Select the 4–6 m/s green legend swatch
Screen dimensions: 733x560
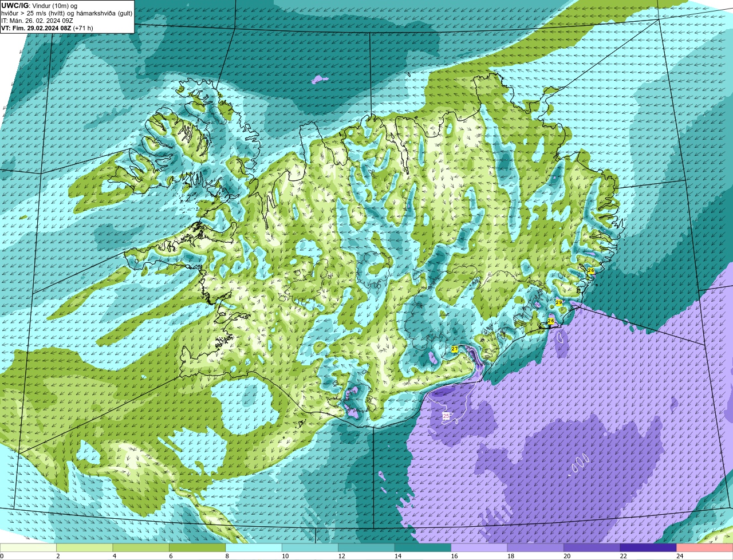click(x=141, y=548)
